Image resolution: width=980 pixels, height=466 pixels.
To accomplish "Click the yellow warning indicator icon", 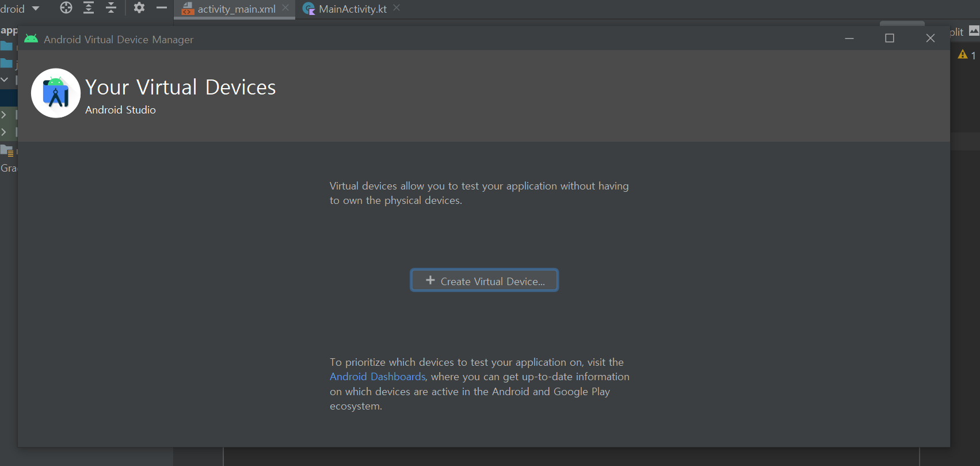I will (963, 54).
